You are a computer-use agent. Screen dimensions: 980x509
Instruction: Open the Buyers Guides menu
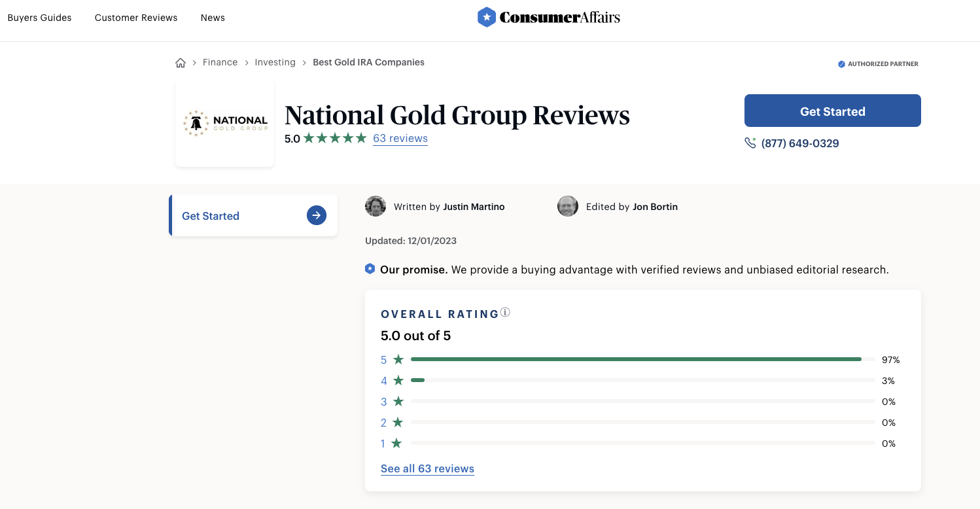(x=40, y=18)
